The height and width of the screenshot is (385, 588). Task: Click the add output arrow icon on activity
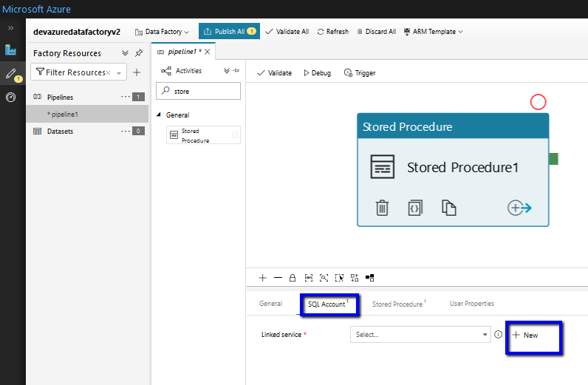click(519, 208)
